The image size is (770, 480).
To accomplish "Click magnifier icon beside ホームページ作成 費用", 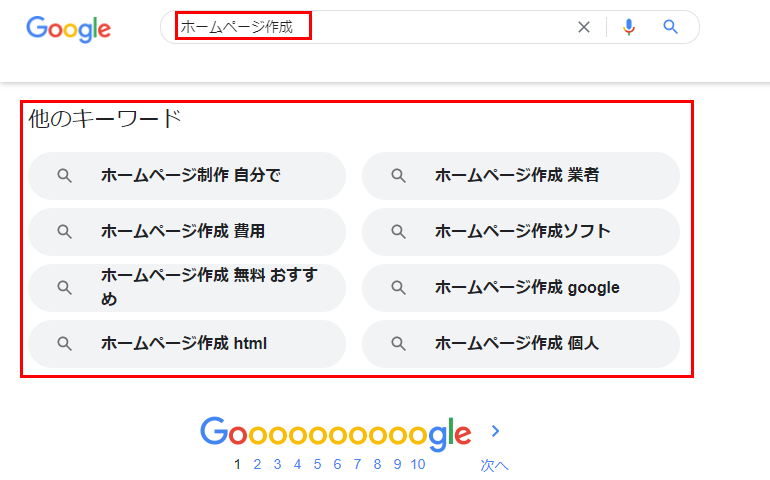I will pos(64,232).
